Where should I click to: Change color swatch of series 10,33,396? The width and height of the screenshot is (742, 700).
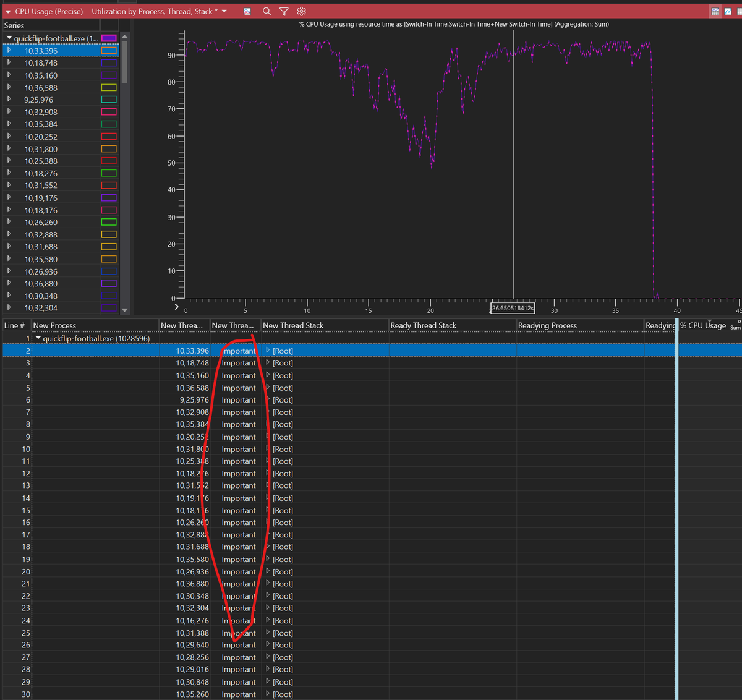point(109,51)
